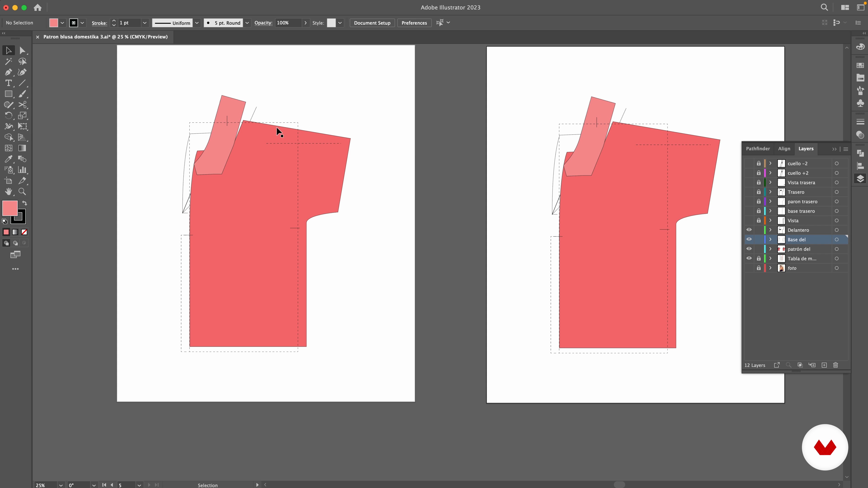Image resolution: width=868 pixels, height=488 pixels.
Task: Select the Scissors tool
Action: click(22, 105)
